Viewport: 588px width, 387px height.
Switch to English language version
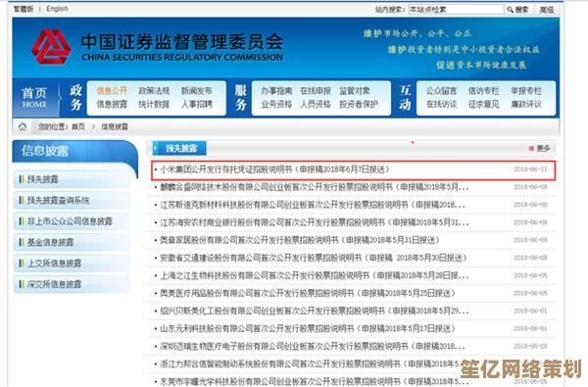coord(58,9)
